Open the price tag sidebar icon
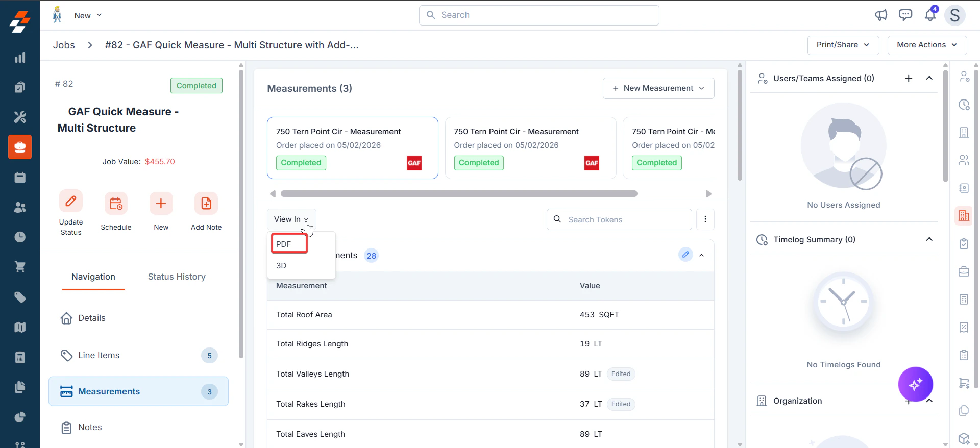This screenshot has height=448, width=980. click(x=20, y=297)
